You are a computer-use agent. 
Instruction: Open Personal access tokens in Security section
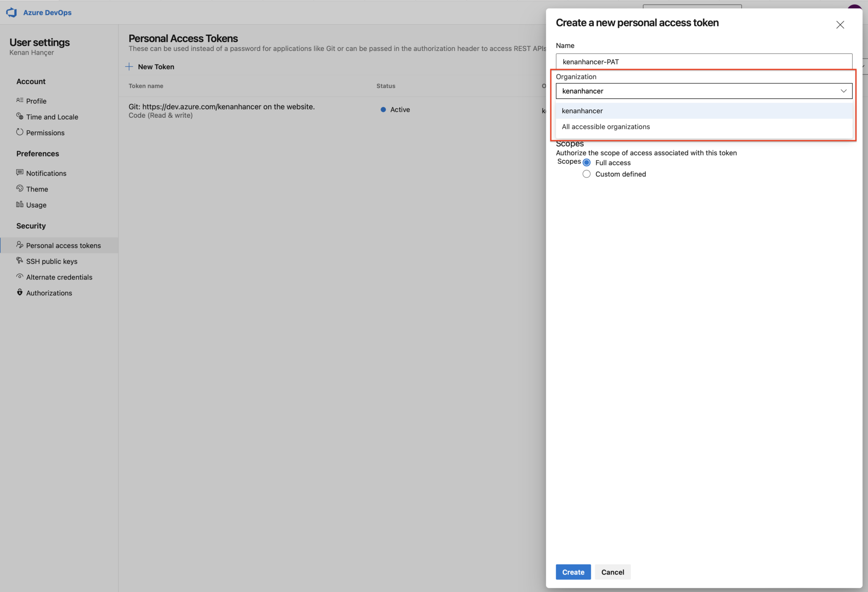(x=63, y=245)
